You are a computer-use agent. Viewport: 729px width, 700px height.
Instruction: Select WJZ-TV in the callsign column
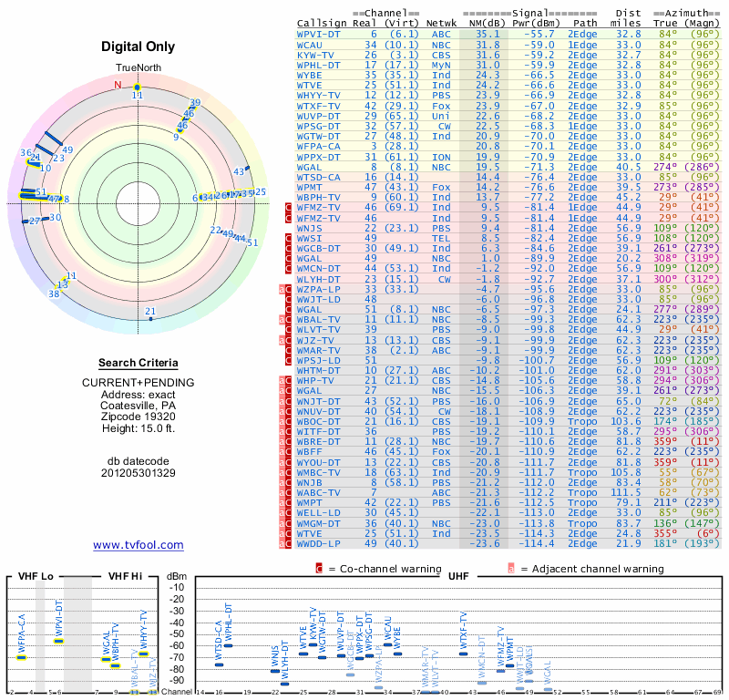pyautogui.click(x=313, y=340)
